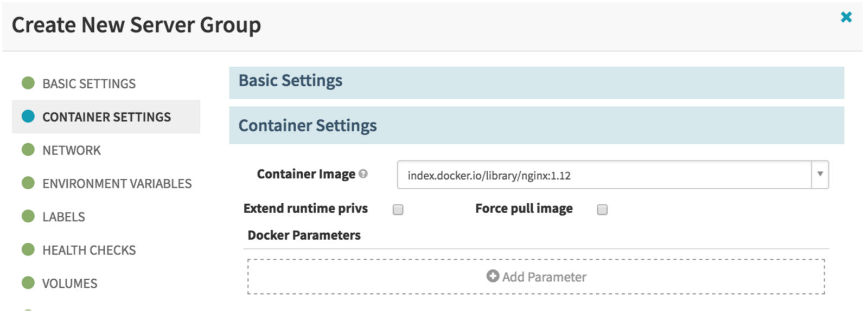Add a new Docker parameter
Image resolution: width=868 pixels, height=322 pixels.
(536, 277)
